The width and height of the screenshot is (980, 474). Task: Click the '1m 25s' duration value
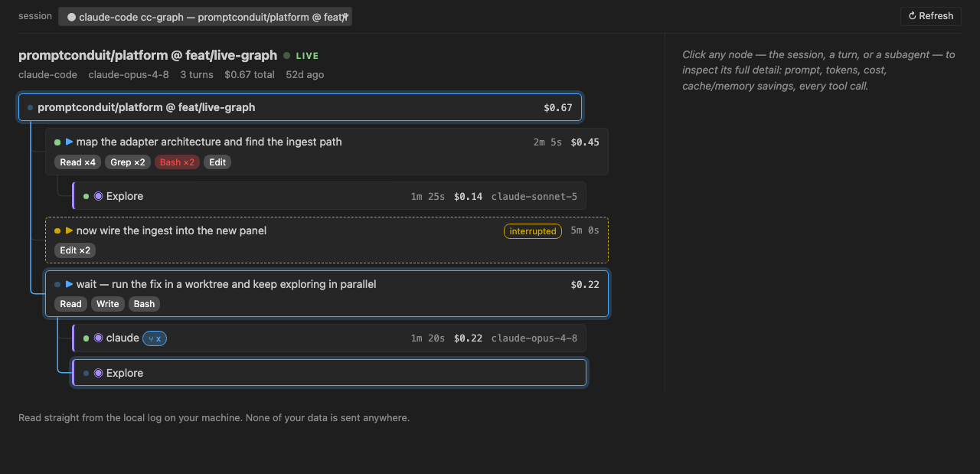click(427, 197)
